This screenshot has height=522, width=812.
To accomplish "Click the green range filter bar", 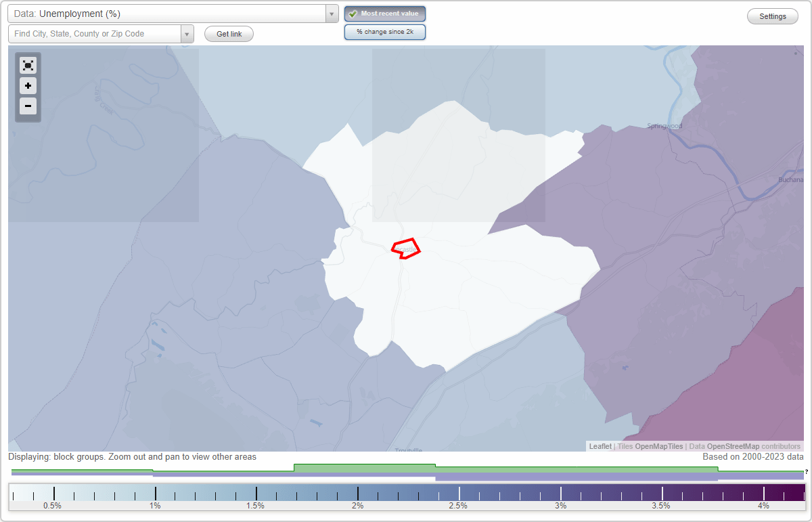I will tap(364, 467).
